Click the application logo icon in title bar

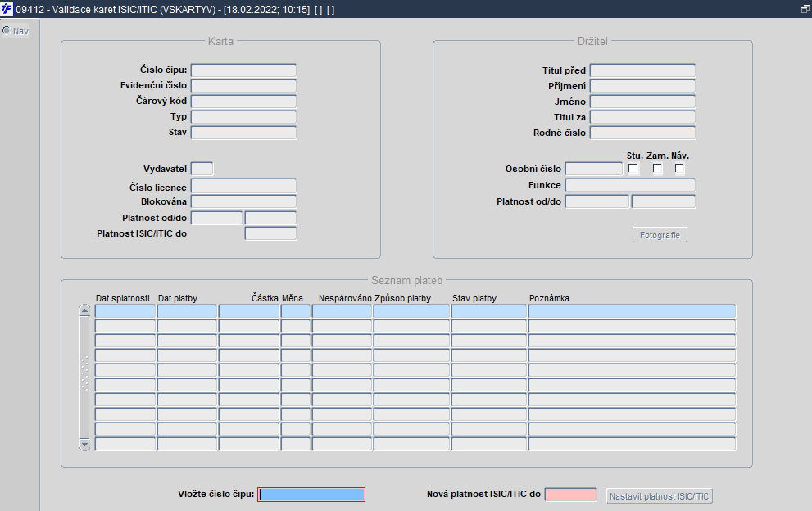(7, 9)
